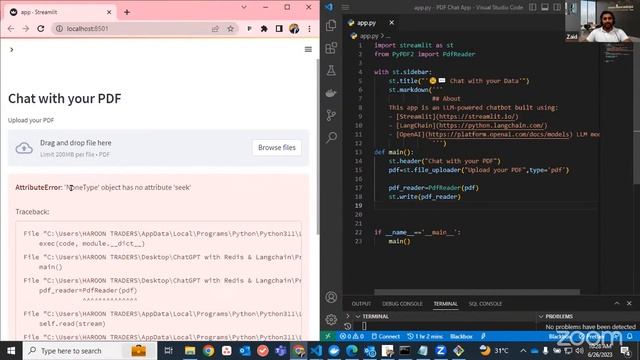Image resolution: width=640 pixels, height=360 pixels.
Task: Open the platform.openai.com docs link in code
Action: (x=498, y=134)
